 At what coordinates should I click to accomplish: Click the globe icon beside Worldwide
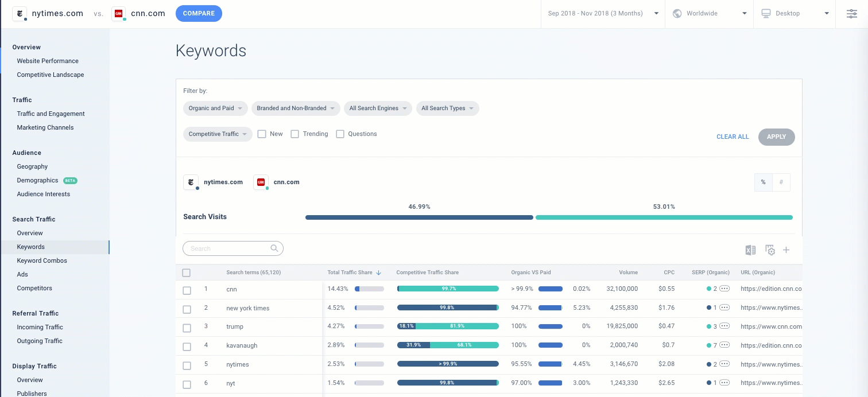(677, 13)
